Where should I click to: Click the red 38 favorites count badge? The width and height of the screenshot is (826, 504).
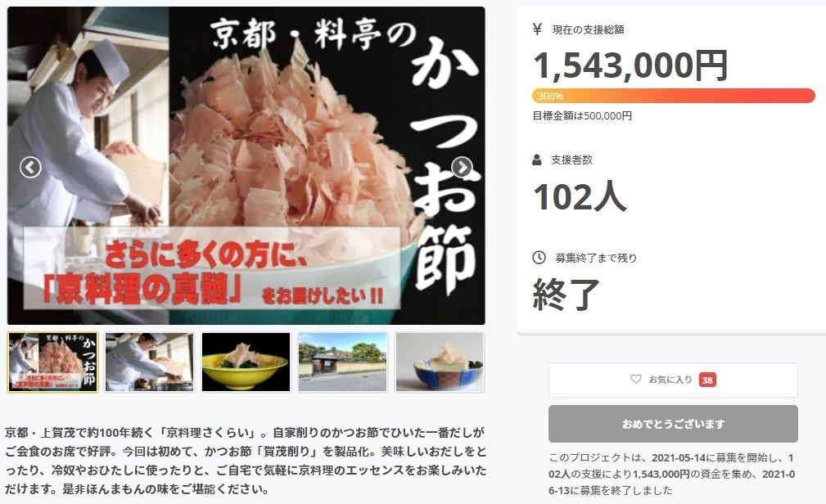point(707,380)
